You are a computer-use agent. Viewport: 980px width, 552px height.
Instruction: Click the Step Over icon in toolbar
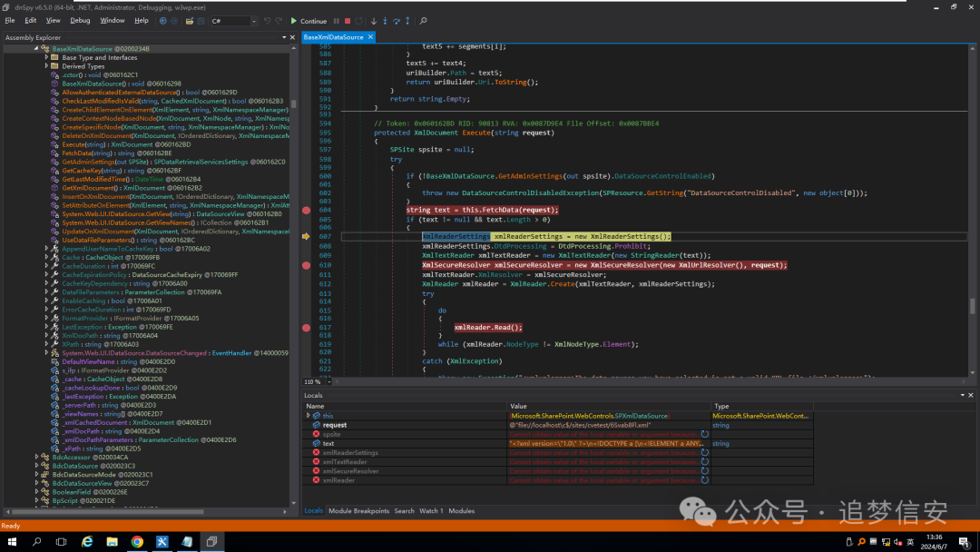(x=397, y=21)
